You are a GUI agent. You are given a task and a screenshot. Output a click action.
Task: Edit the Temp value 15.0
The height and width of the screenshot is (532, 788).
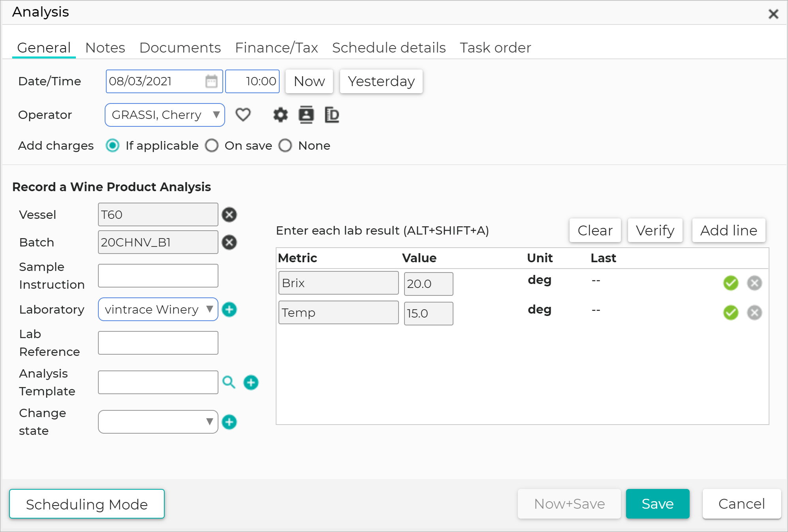tap(429, 313)
